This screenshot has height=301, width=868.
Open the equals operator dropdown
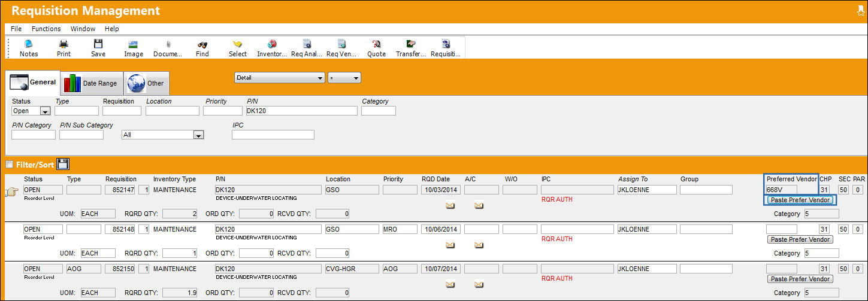click(344, 78)
